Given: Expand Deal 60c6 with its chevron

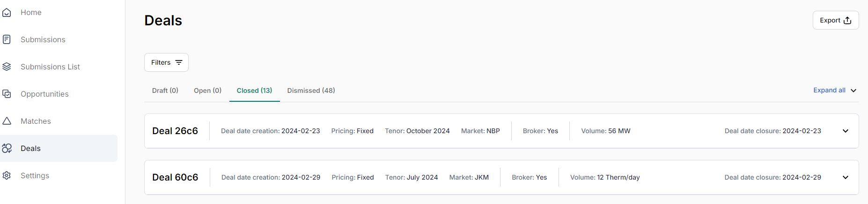Looking at the screenshot, I should tap(846, 177).
